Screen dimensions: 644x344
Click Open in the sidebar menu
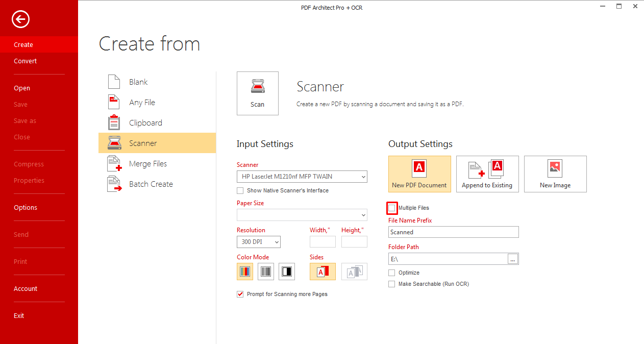click(39, 88)
